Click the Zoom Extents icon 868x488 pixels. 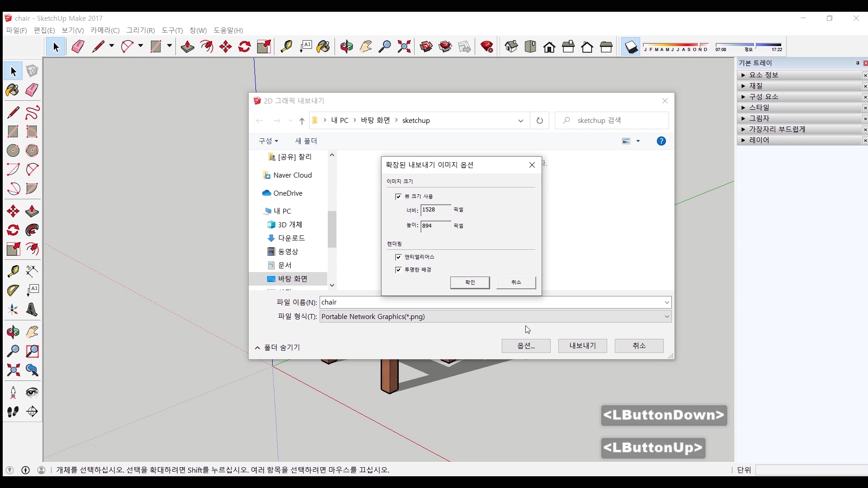pyautogui.click(x=404, y=47)
